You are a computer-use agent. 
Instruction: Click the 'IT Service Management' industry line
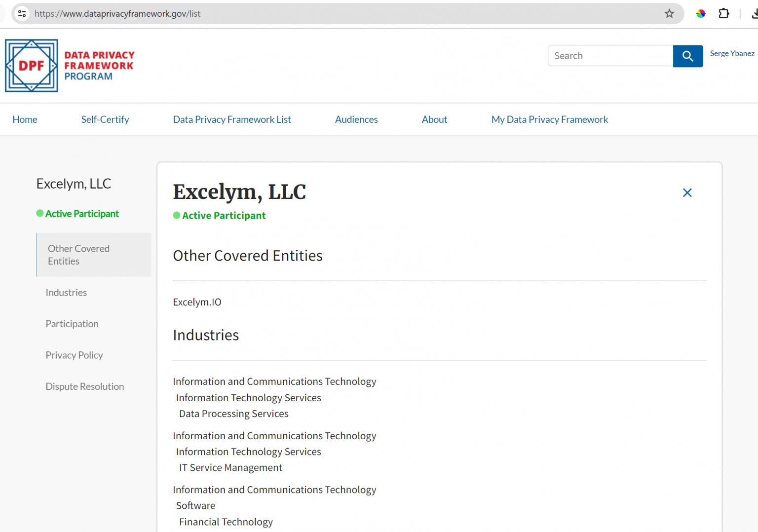point(230,467)
